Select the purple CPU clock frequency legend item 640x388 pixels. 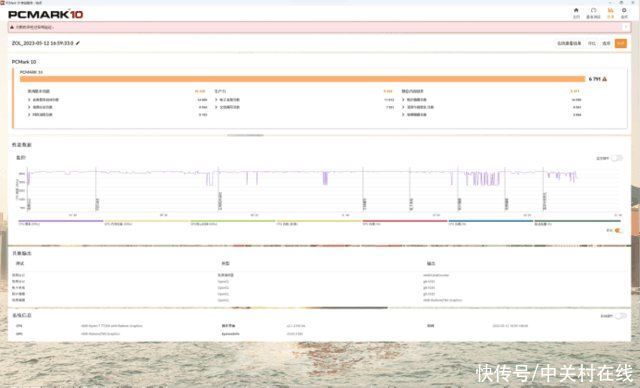[x=60, y=222]
